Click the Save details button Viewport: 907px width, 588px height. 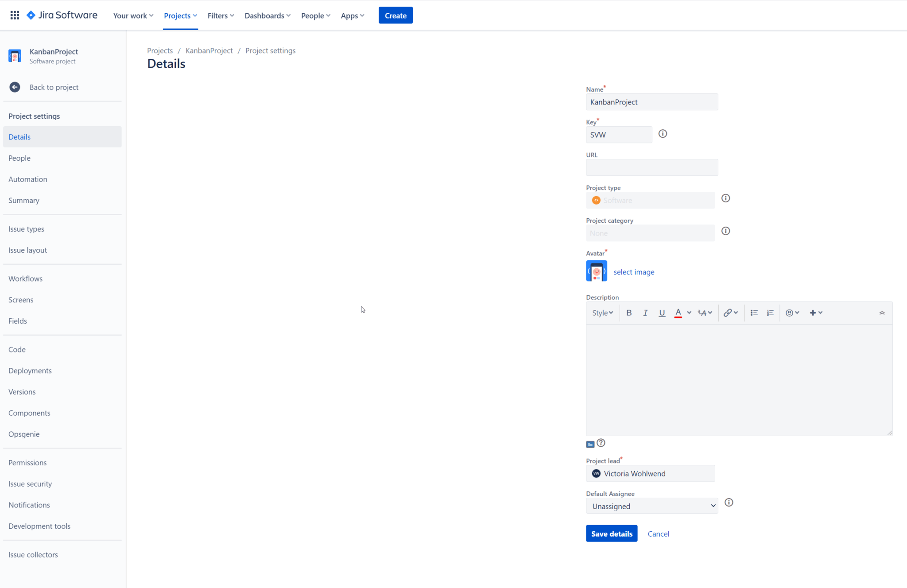[x=611, y=533]
